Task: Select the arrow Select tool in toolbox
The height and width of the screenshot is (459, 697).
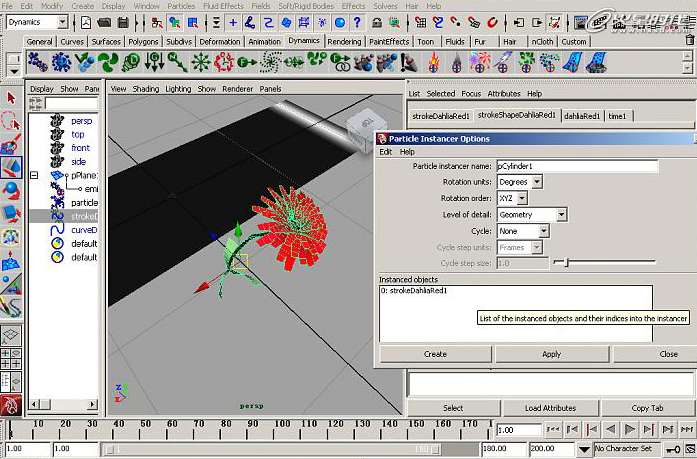Action: pos(12,99)
